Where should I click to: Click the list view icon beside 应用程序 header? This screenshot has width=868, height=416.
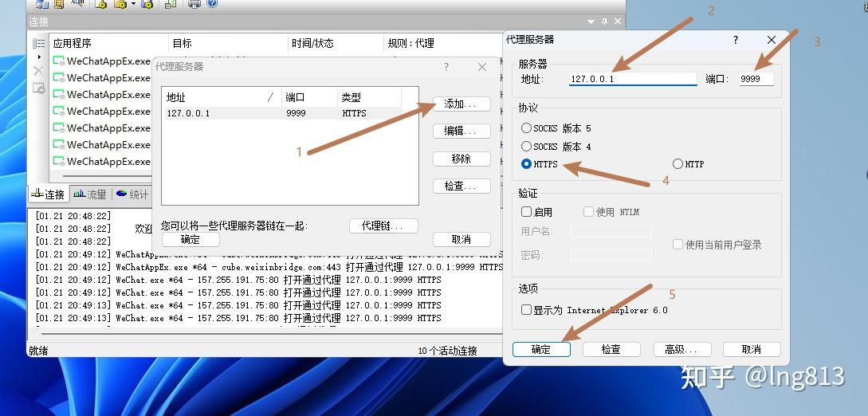38,43
